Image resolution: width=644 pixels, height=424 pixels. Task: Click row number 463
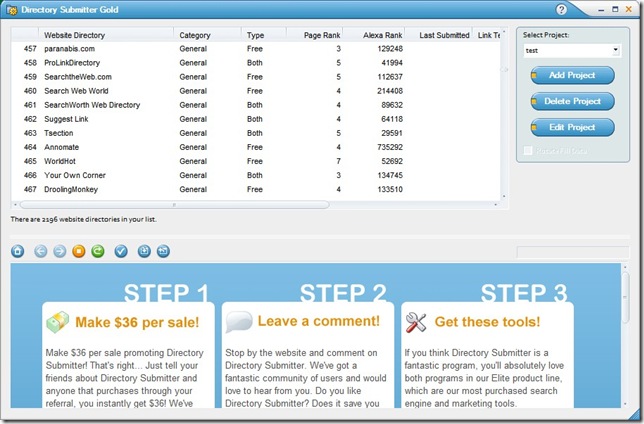[30, 133]
